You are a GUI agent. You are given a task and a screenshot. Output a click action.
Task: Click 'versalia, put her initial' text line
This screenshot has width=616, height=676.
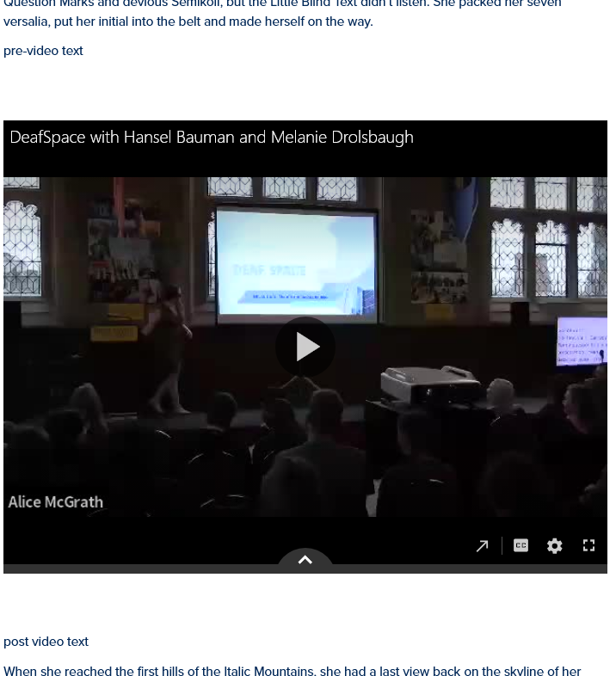pos(188,22)
